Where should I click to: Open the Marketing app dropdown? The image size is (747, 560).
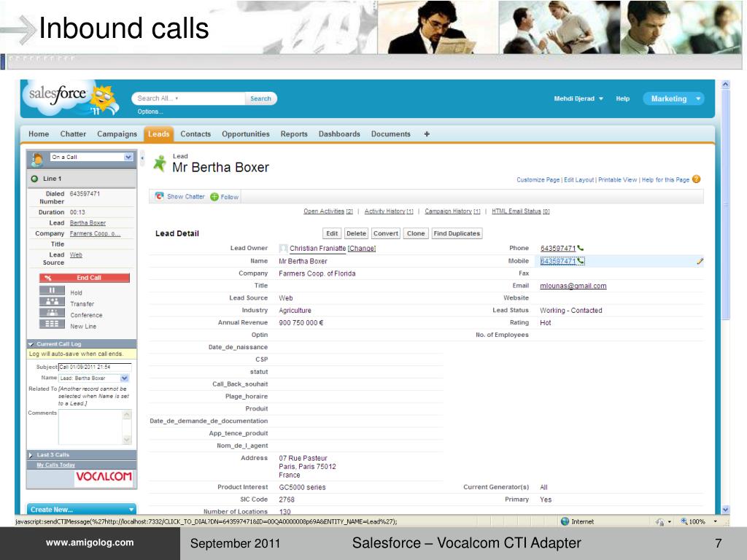(673, 98)
